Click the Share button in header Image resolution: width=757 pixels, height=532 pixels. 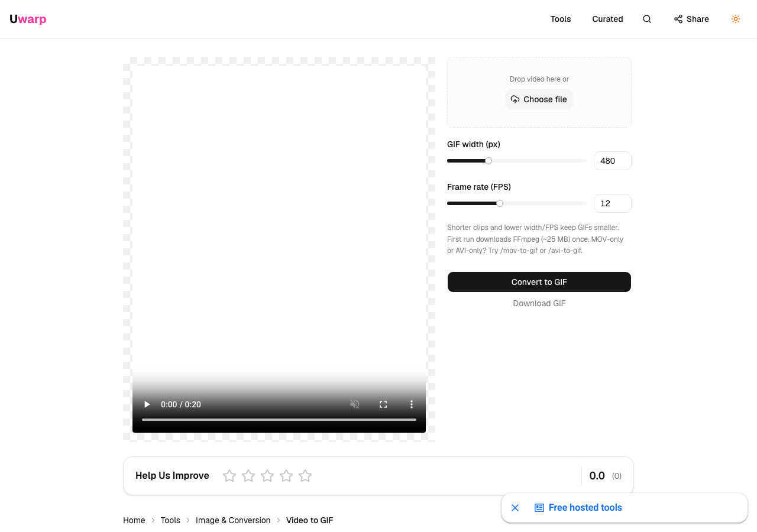pyautogui.click(x=691, y=19)
